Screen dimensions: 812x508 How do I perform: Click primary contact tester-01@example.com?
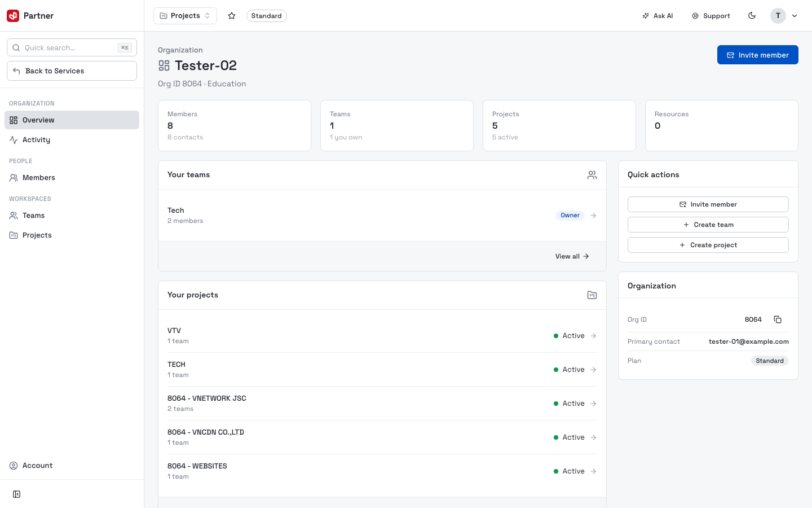(749, 341)
